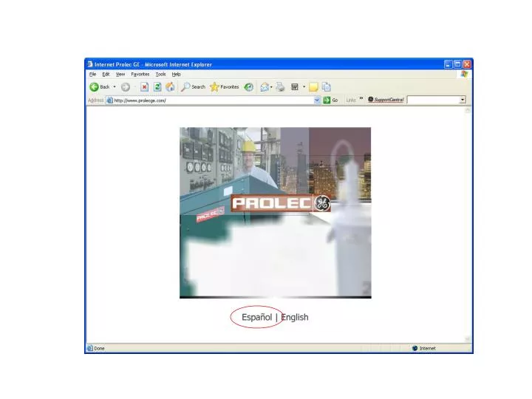Open the Favorites menu
Image resolution: width=532 pixels, height=399 pixels.
point(140,74)
